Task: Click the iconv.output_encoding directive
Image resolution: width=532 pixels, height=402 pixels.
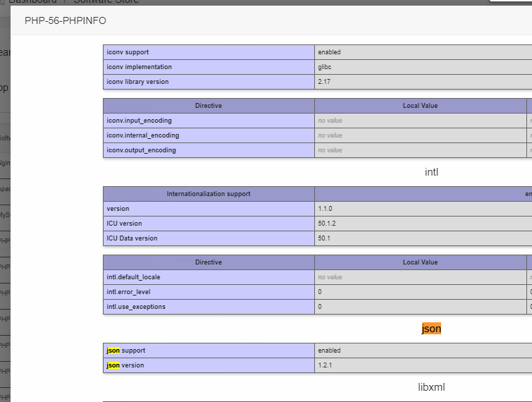Action: 141,150
